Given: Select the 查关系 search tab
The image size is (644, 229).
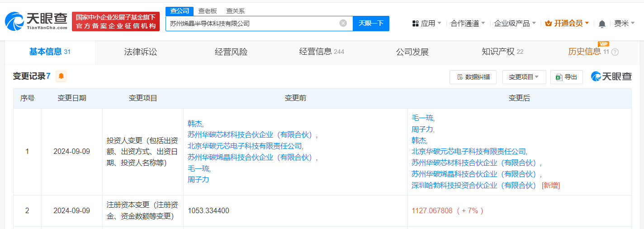Looking at the screenshot, I should pyautogui.click(x=236, y=11).
